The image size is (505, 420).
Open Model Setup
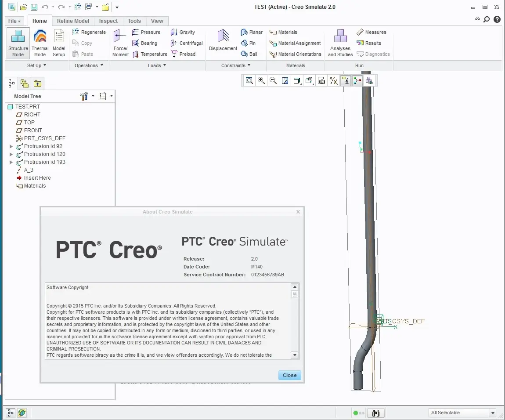pyautogui.click(x=59, y=43)
